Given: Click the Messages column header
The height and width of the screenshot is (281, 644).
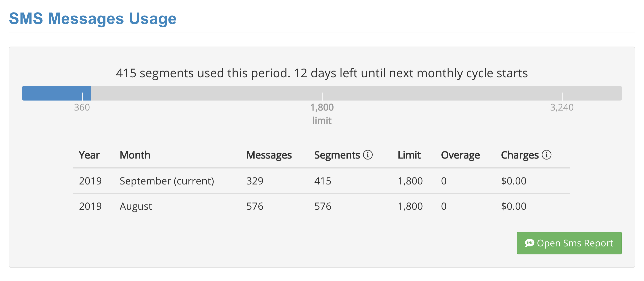Looking at the screenshot, I should [x=269, y=155].
